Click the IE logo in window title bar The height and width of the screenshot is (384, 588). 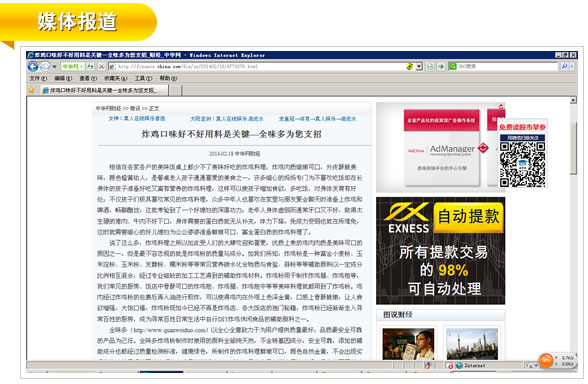[x=30, y=55]
